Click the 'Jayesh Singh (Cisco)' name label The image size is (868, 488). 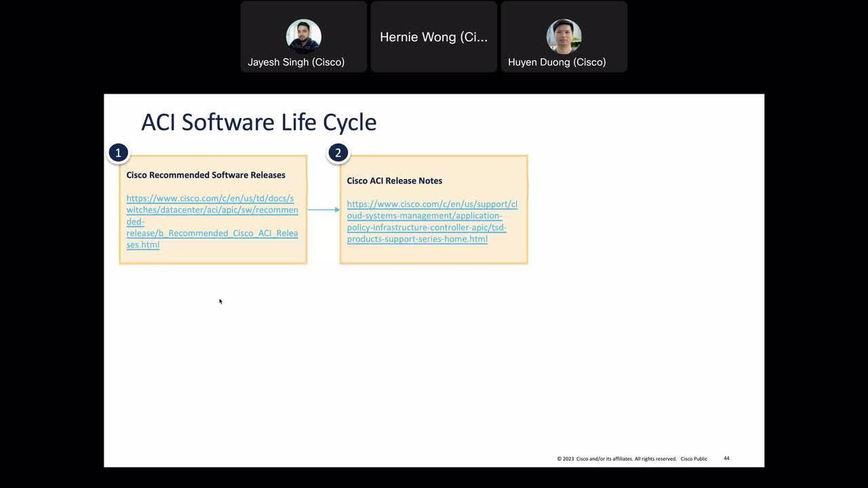(296, 62)
